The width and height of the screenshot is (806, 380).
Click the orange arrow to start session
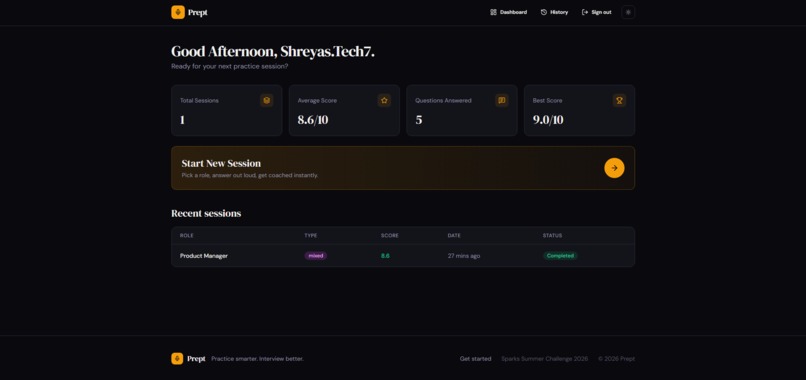coord(614,168)
